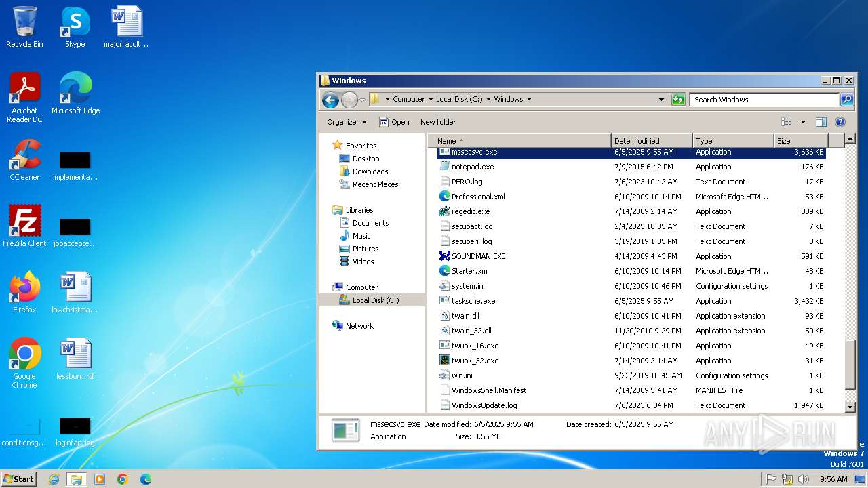The image size is (868, 488).
Task: Click the search magnifier icon
Action: [x=847, y=100]
